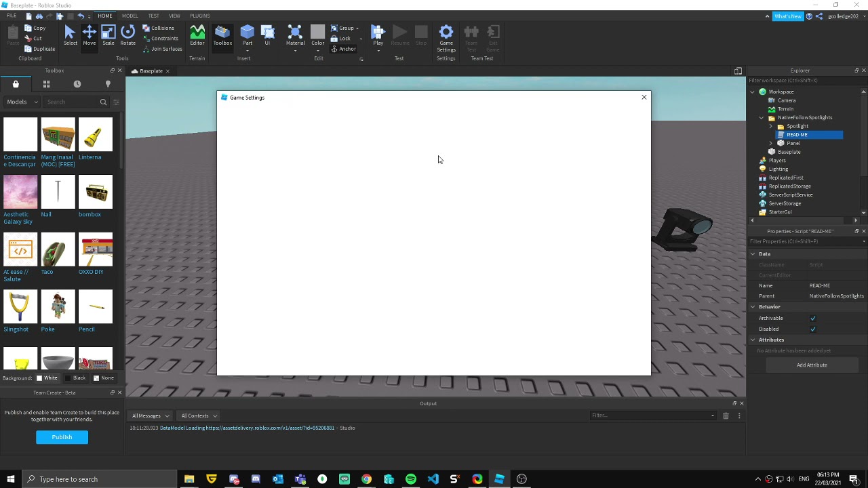The width and height of the screenshot is (868, 488).
Task: Select the Baseplate document tab
Action: [151, 71]
